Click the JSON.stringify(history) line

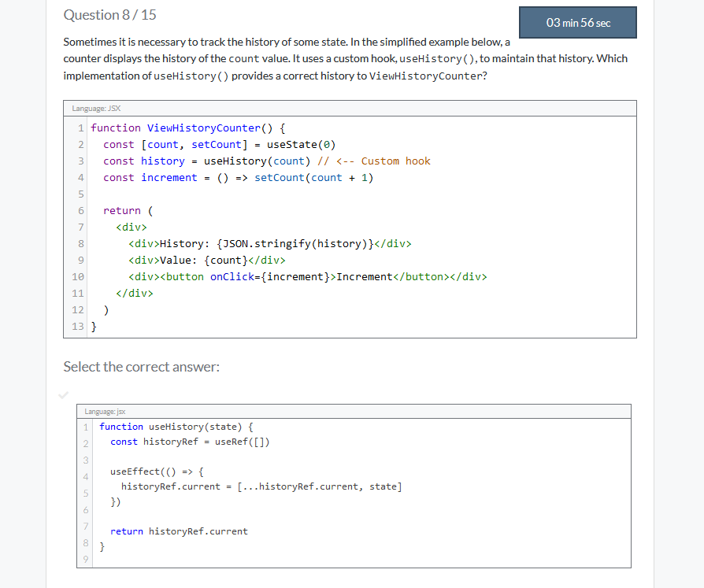[270, 244]
